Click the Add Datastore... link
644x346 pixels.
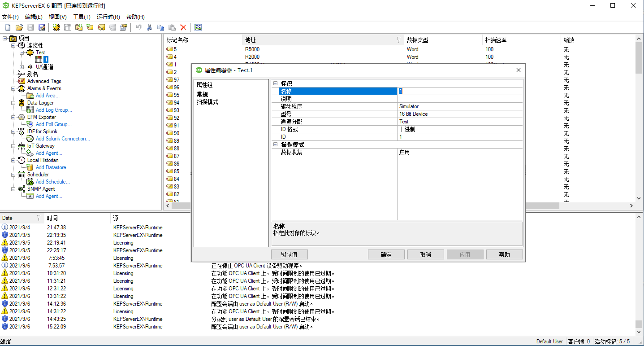click(x=53, y=167)
